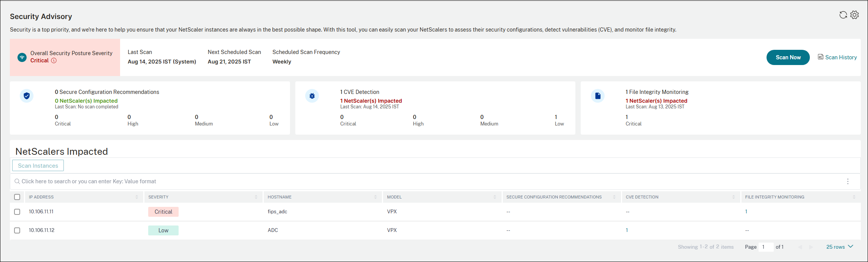The height and width of the screenshot is (262, 868).
Task: Click hostname fips_adc
Action: coord(277,211)
